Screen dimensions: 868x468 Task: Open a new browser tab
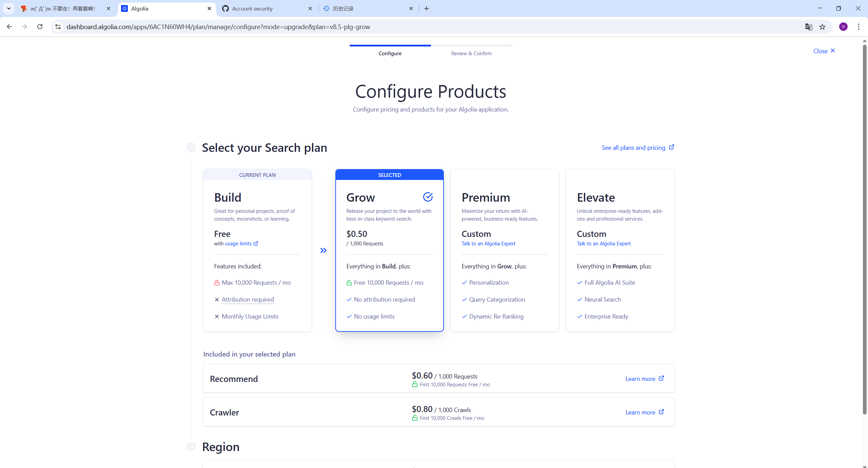point(427,8)
